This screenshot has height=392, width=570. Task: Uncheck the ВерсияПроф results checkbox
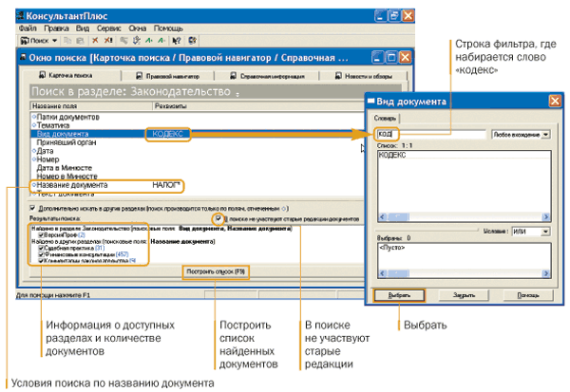(41, 235)
